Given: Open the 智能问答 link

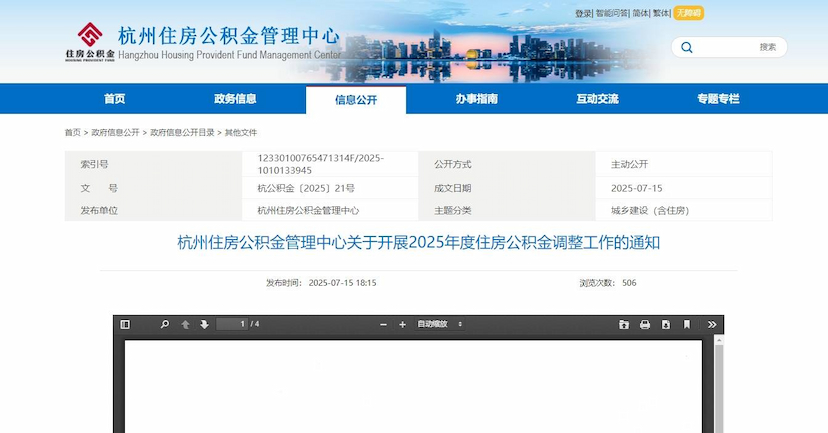Looking at the screenshot, I should 611,13.
